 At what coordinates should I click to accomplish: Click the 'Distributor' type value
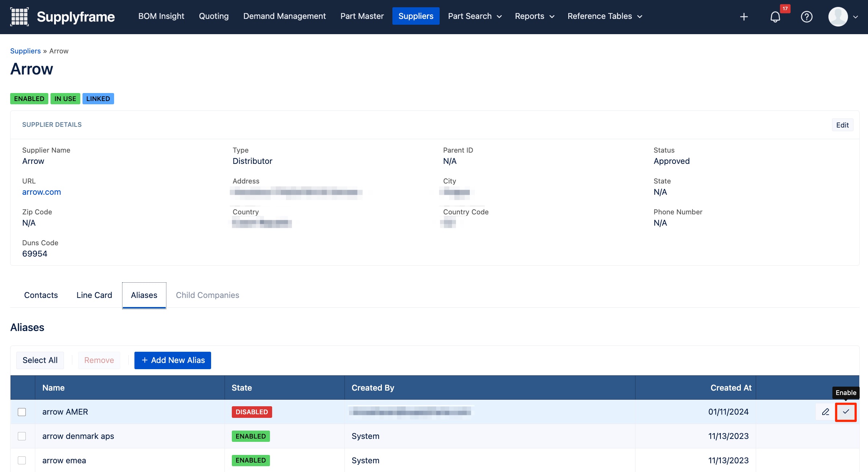click(x=252, y=161)
